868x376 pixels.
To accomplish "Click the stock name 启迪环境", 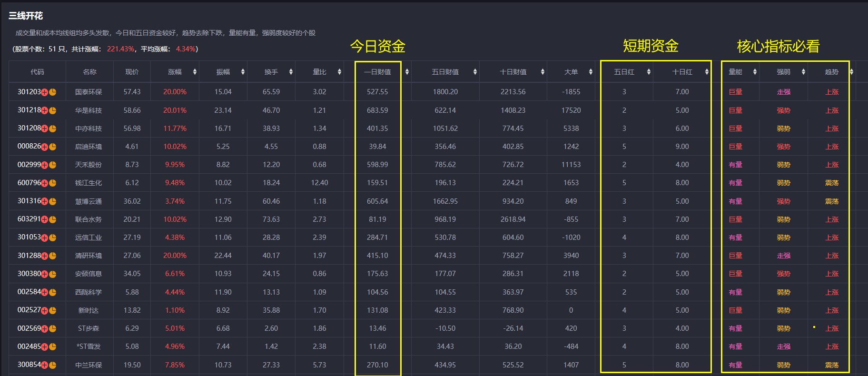I will click(x=89, y=147).
